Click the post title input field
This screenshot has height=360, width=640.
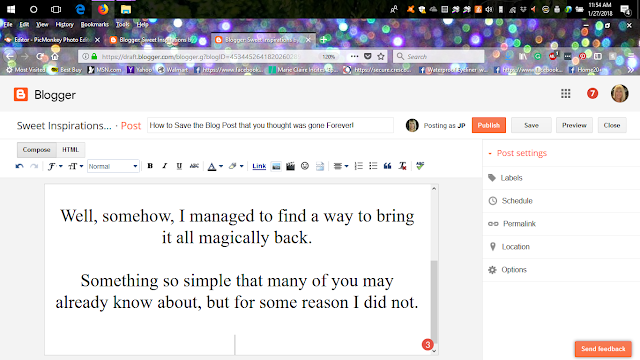[x=270, y=125]
